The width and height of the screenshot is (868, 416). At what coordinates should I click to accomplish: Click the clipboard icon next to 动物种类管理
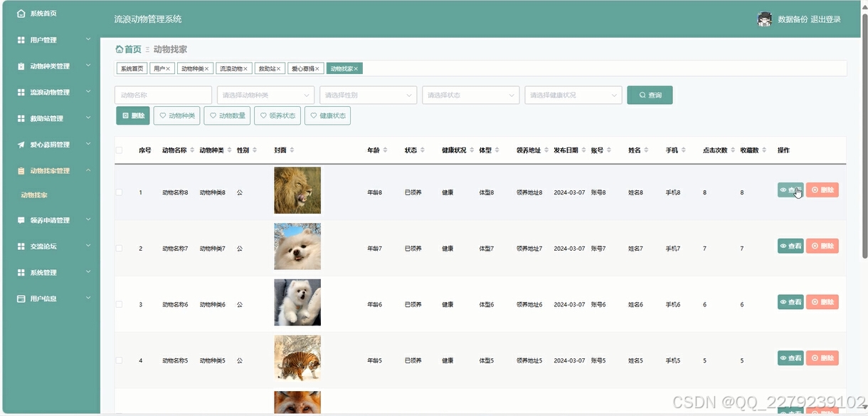(21, 66)
